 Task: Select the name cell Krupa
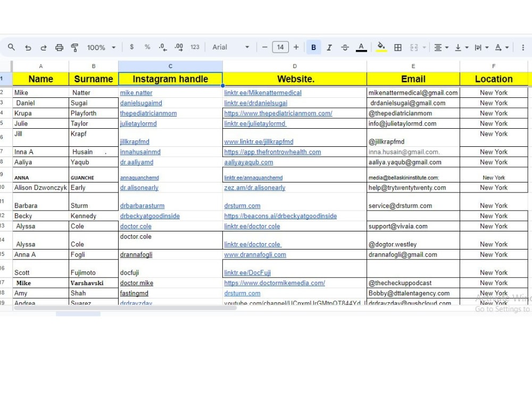click(41, 113)
